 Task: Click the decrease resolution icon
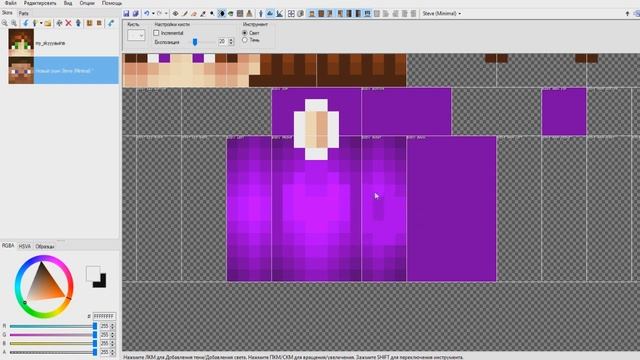click(x=99, y=23)
